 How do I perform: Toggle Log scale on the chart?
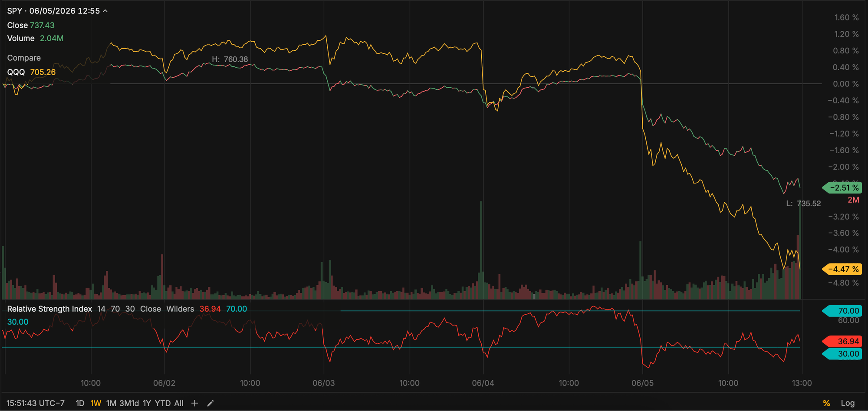click(x=848, y=403)
